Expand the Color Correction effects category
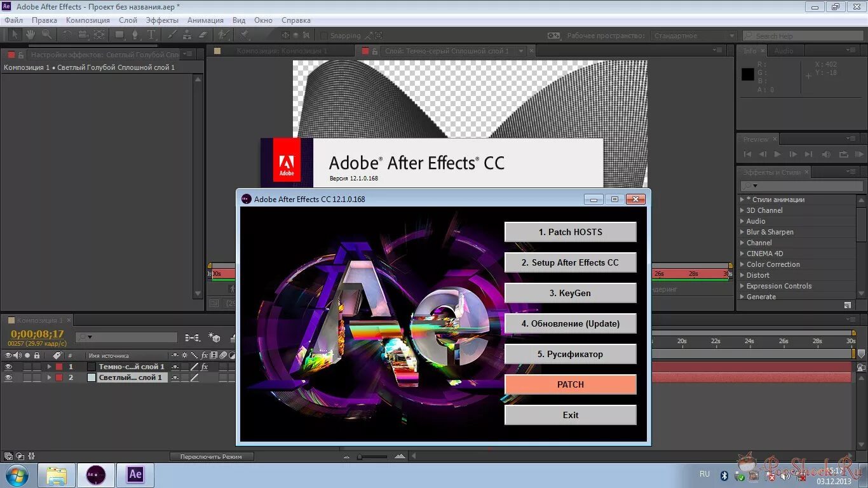 point(742,264)
